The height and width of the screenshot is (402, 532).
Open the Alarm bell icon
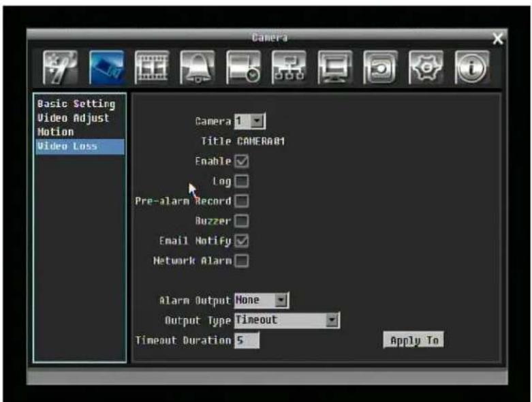tap(198, 67)
